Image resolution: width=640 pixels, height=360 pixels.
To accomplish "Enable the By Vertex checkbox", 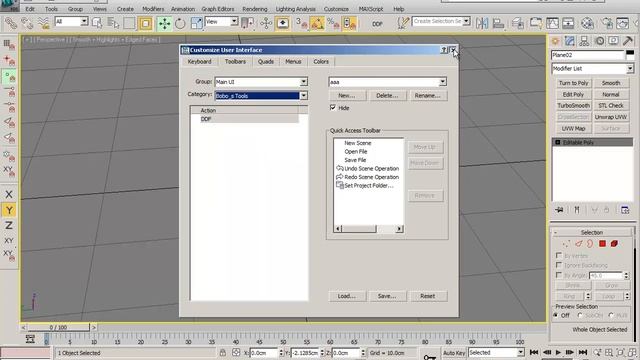I will [x=559, y=256].
